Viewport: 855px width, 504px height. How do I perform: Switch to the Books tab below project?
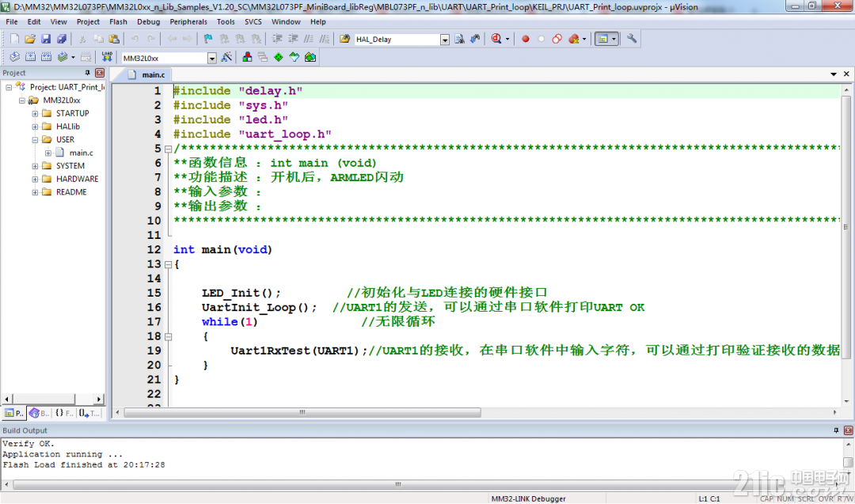tap(39, 413)
